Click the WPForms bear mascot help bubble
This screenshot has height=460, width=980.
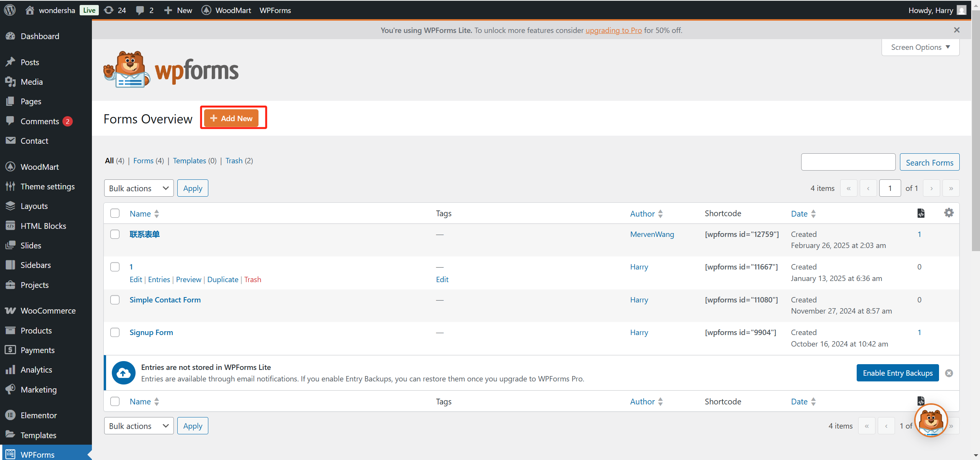931,420
